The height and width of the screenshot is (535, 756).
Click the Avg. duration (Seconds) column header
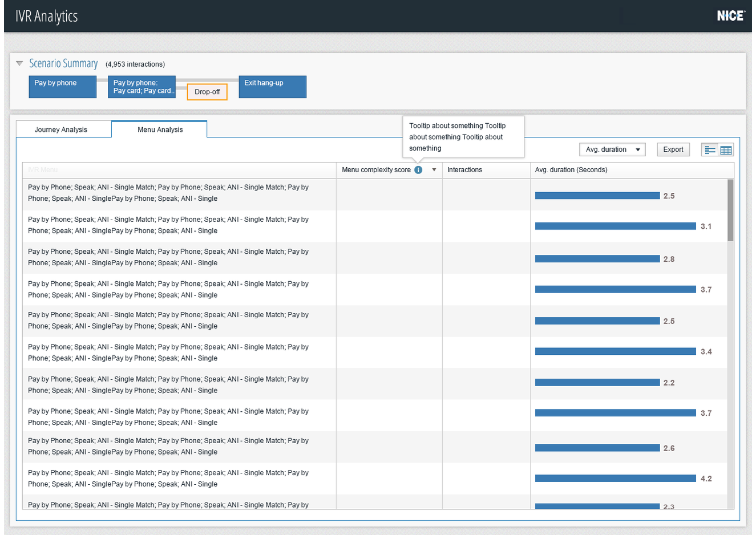[x=632, y=170]
